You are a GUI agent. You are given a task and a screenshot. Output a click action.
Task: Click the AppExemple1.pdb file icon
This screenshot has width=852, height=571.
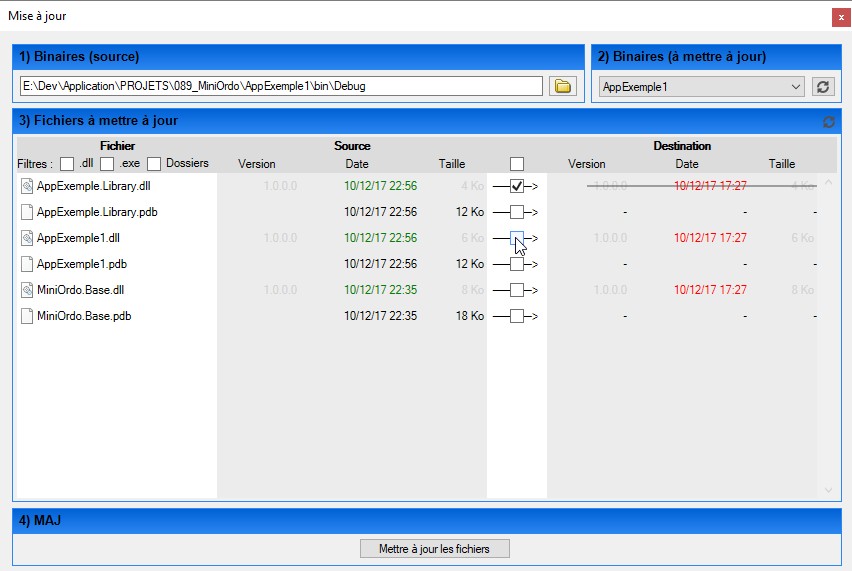[x=27, y=264]
